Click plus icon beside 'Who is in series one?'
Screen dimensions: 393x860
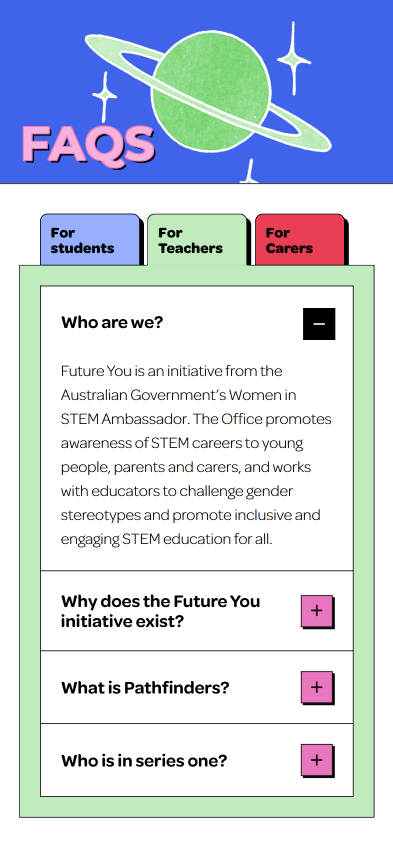coord(317,760)
